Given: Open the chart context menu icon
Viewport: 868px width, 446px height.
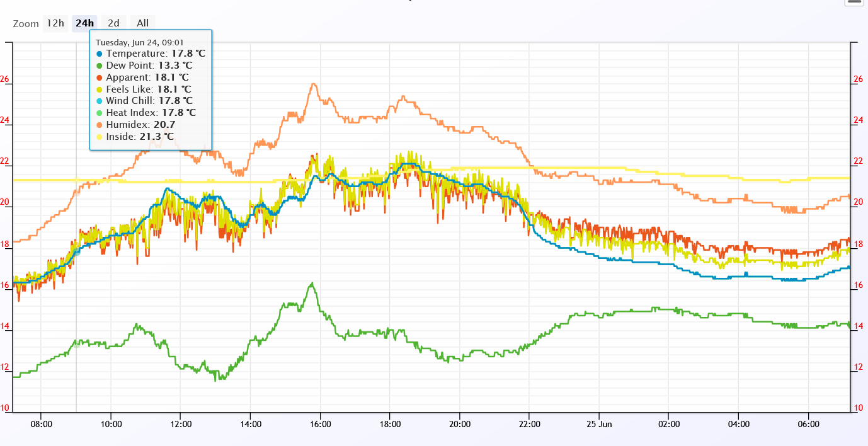Looking at the screenshot, I should [852, 2].
